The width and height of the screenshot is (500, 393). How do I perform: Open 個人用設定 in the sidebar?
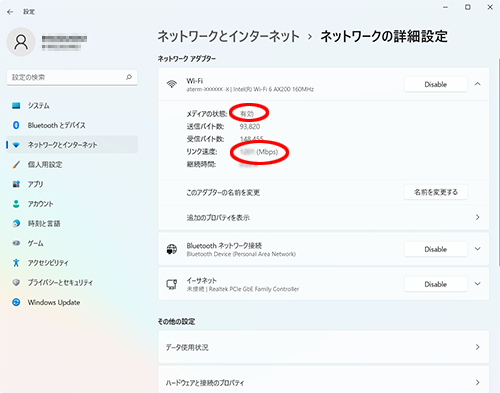click(72, 164)
